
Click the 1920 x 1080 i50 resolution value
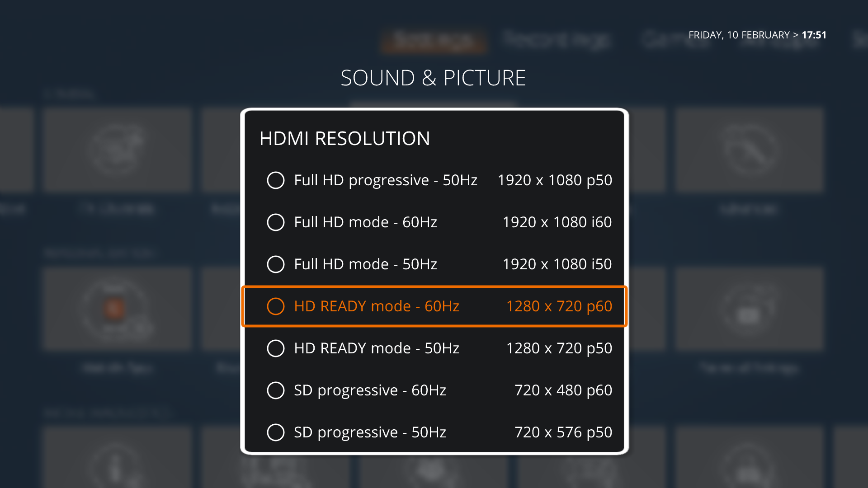pos(557,264)
